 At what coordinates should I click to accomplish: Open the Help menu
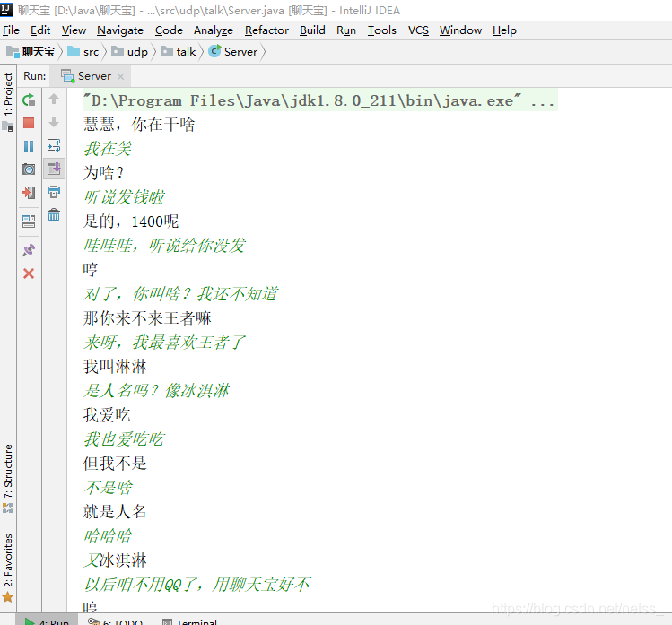[x=504, y=30]
